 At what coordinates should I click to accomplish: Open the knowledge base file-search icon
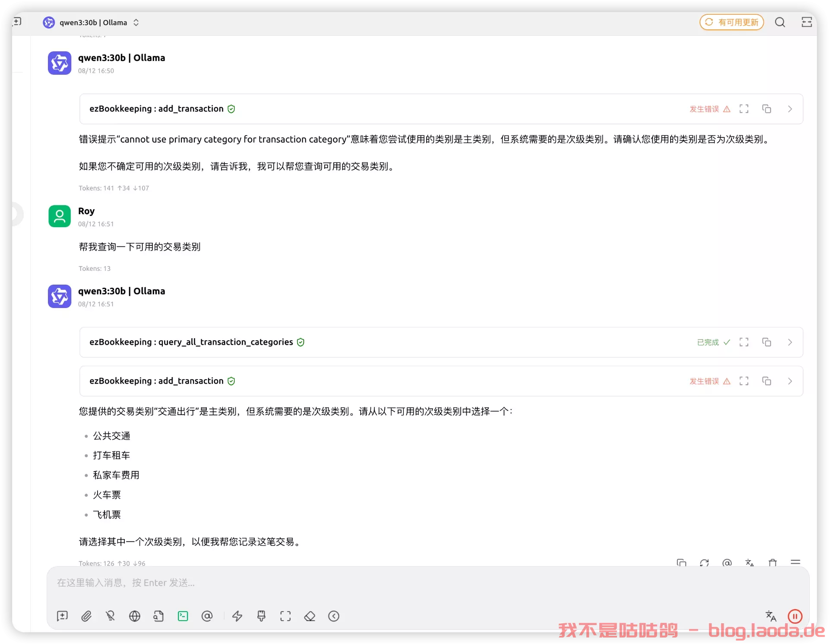158,616
